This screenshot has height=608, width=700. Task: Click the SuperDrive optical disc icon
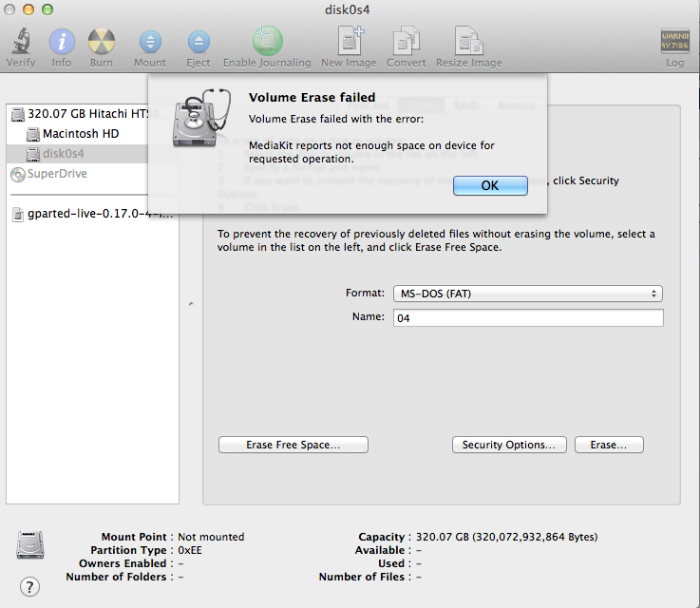[18, 175]
